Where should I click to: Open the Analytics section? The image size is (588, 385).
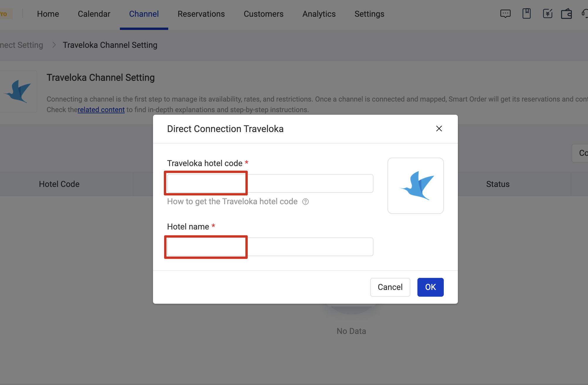pos(319,14)
